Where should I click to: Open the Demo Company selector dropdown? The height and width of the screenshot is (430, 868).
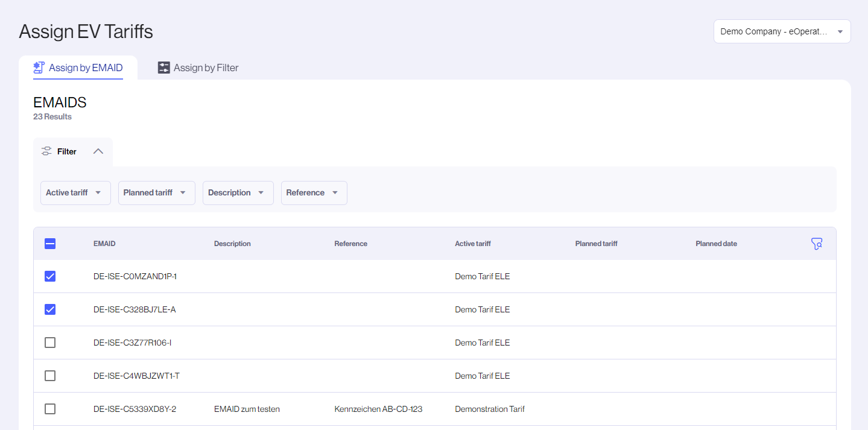782,31
